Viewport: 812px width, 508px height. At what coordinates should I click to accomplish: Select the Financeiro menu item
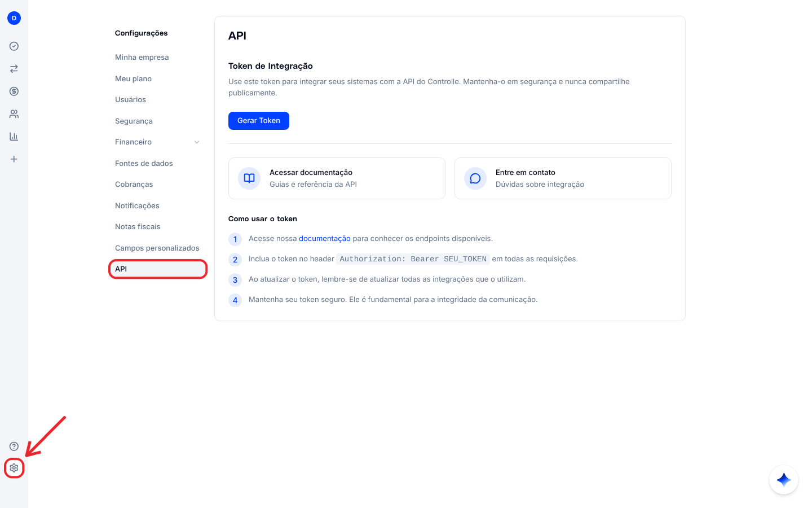pyautogui.click(x=133, y=142)
